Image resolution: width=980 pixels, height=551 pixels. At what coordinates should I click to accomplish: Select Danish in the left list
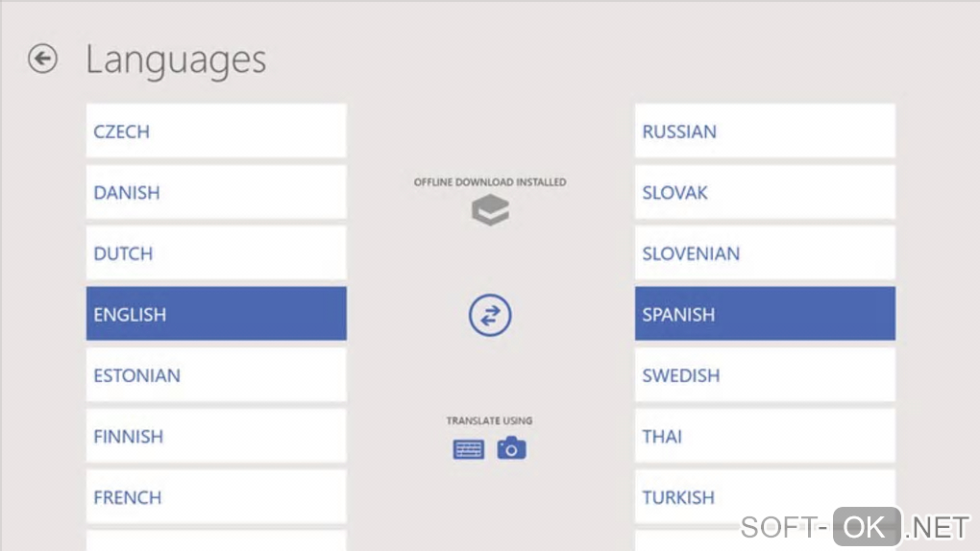pos(216,192)
